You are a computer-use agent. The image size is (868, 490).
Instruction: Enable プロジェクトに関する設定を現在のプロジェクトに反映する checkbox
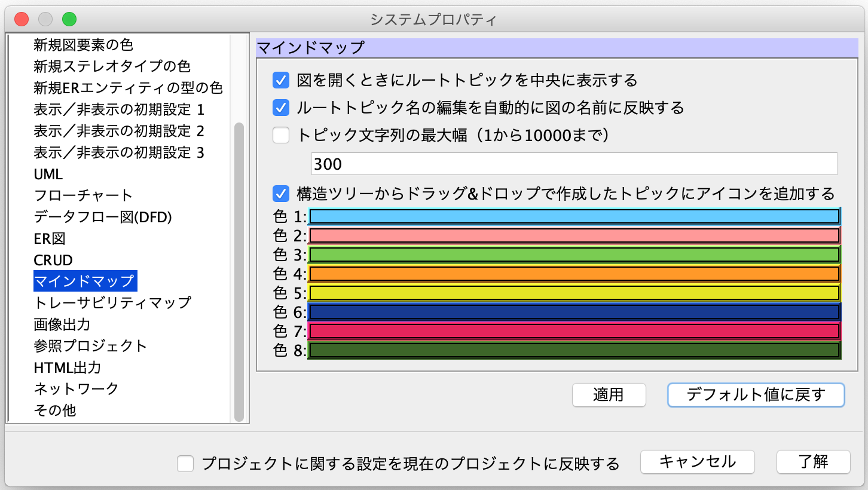click(x=186, y=464)
